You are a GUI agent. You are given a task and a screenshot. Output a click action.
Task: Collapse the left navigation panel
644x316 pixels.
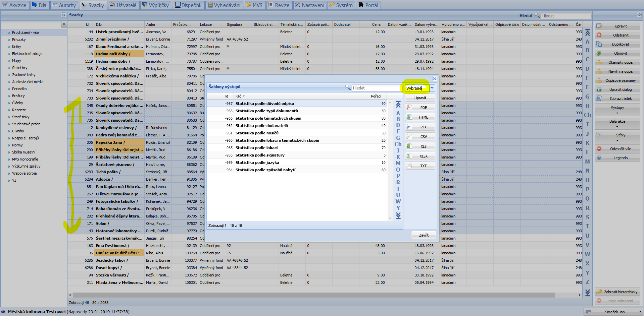point(63,15)
